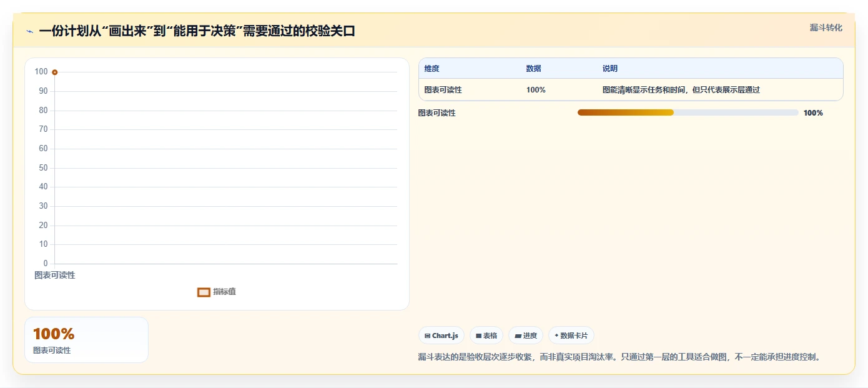
Task: Click the 表格 tag chip
Action: pos(486,336)
